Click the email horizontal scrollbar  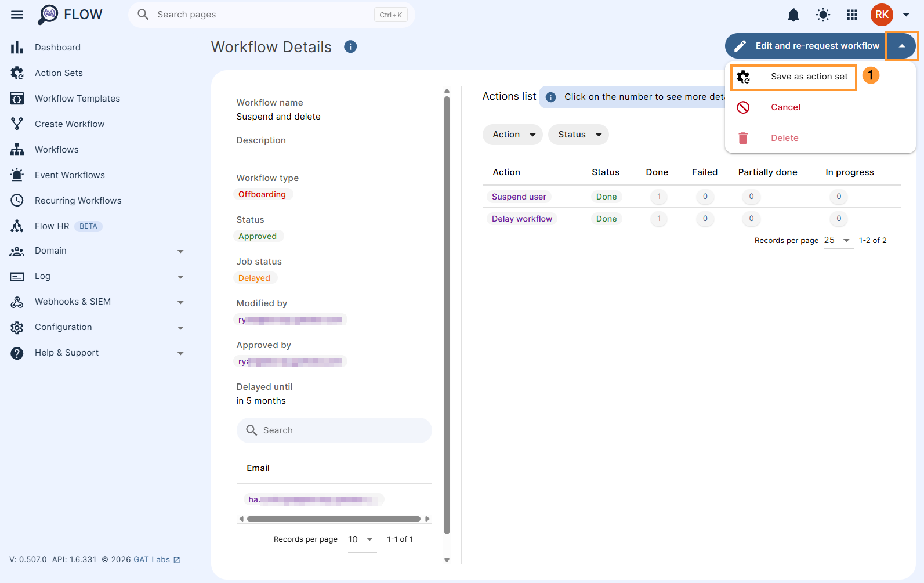[334, 519]
